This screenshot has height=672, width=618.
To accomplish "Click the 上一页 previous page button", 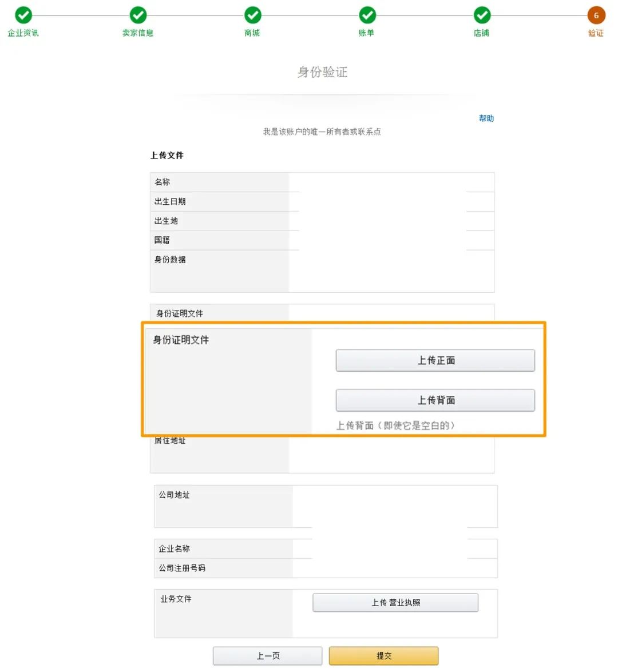I will [267, 655].
